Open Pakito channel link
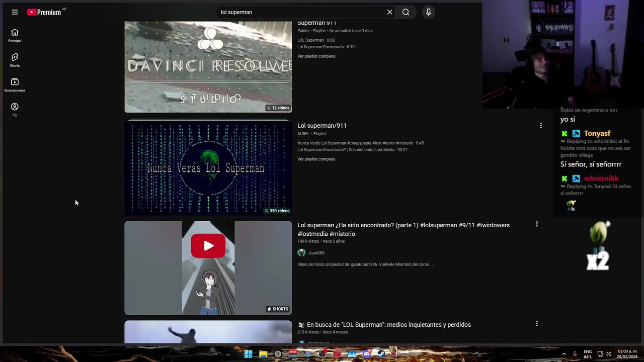The width and height of the screenshot is (644, 362). pos(303,31)
